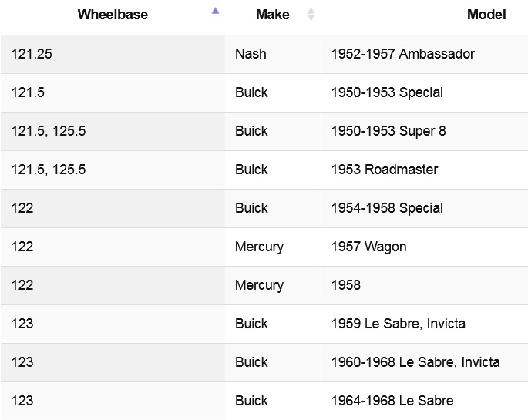Click the 1964-1968 Le Sabre cell
The image size is (528, 420).
(x=392, y=401)
